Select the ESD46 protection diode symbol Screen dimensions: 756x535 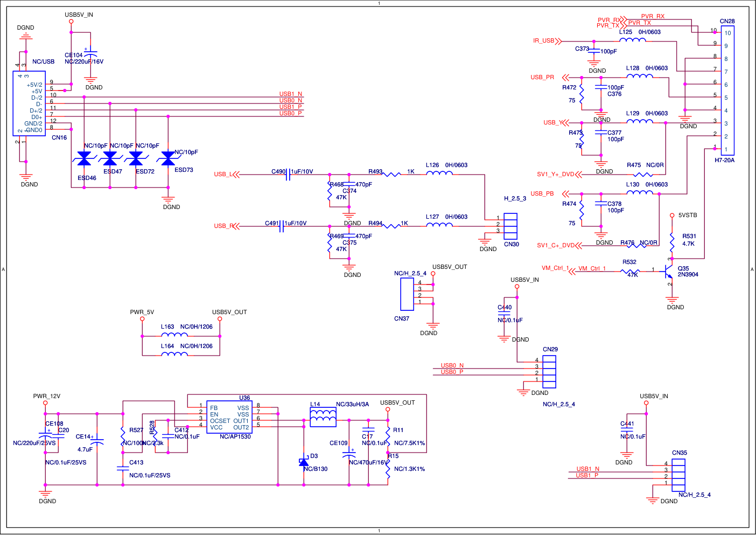pos(84,158)
